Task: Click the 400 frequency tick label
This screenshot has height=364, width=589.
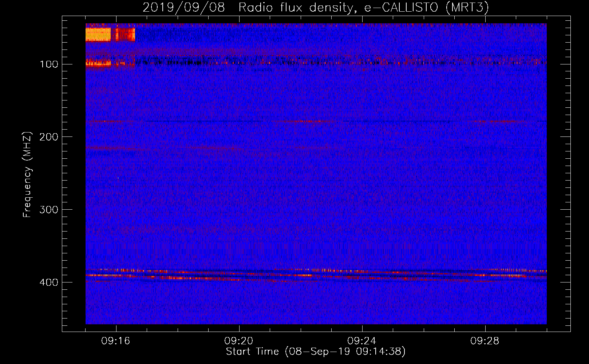Action: click(49, 283)
